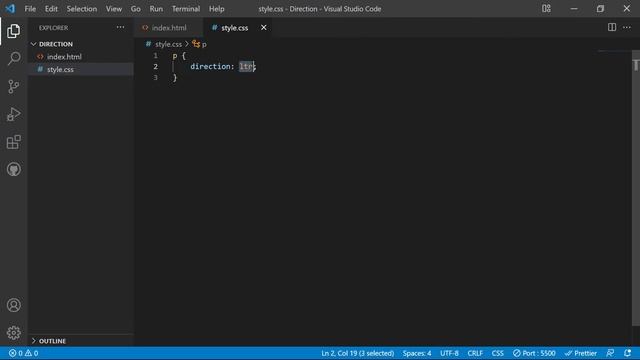640x360 pixels.
Task: Open Explorer more actions ellipsis
Action: [120, 27]
